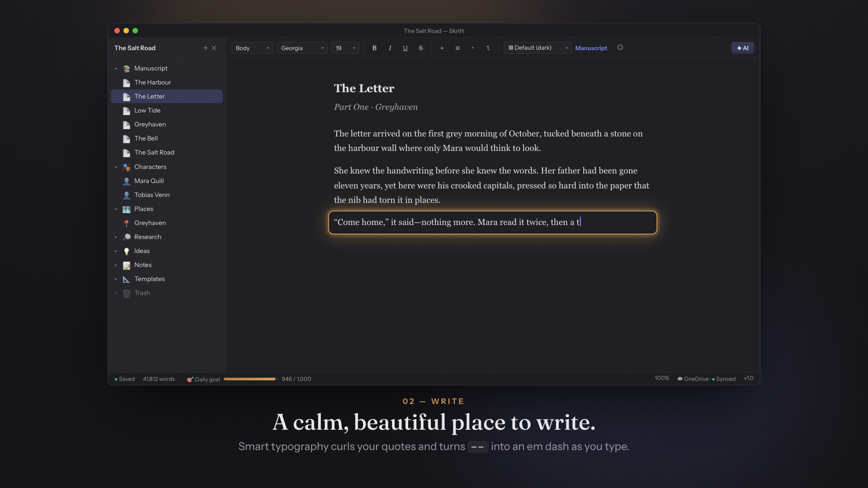The image size is (868, 488).
Task: Click the circular icon beside Manuscript
Action: click(x=620, y=47)
